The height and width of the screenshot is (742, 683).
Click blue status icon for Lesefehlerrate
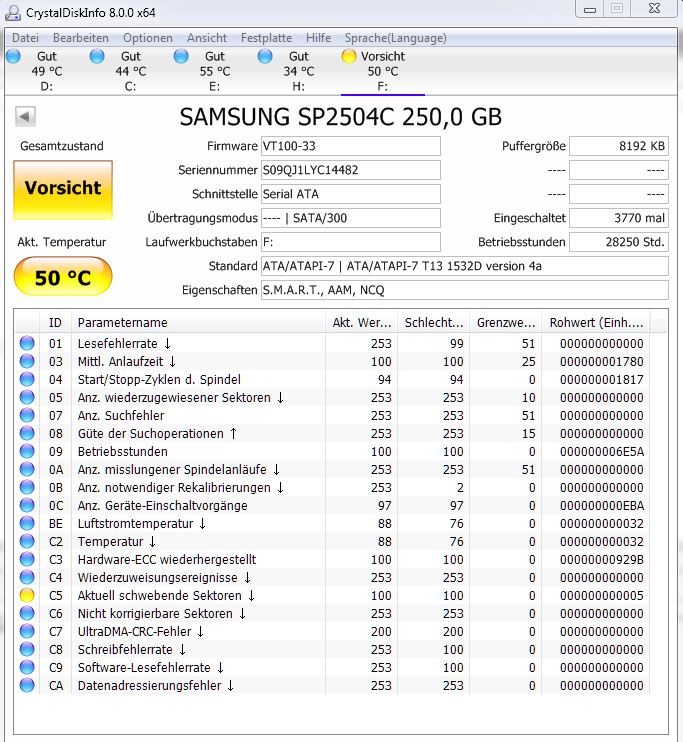[x=27, y=343]
